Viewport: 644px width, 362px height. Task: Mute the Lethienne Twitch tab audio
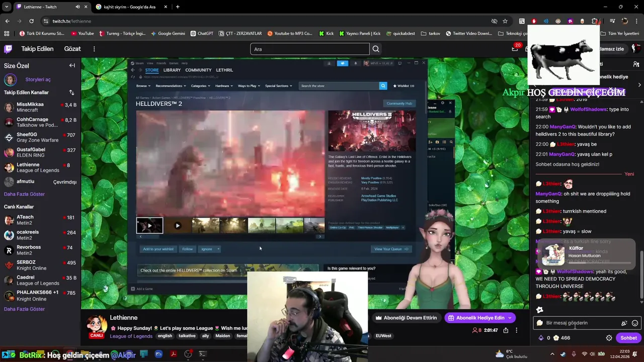[x=77, y=7]
